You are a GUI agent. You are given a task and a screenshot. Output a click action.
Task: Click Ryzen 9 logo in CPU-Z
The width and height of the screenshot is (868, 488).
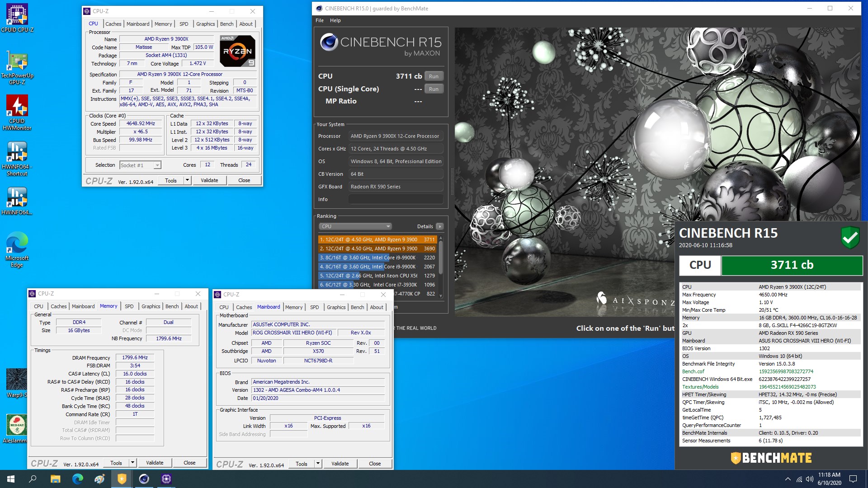click(x=237, y=51)
